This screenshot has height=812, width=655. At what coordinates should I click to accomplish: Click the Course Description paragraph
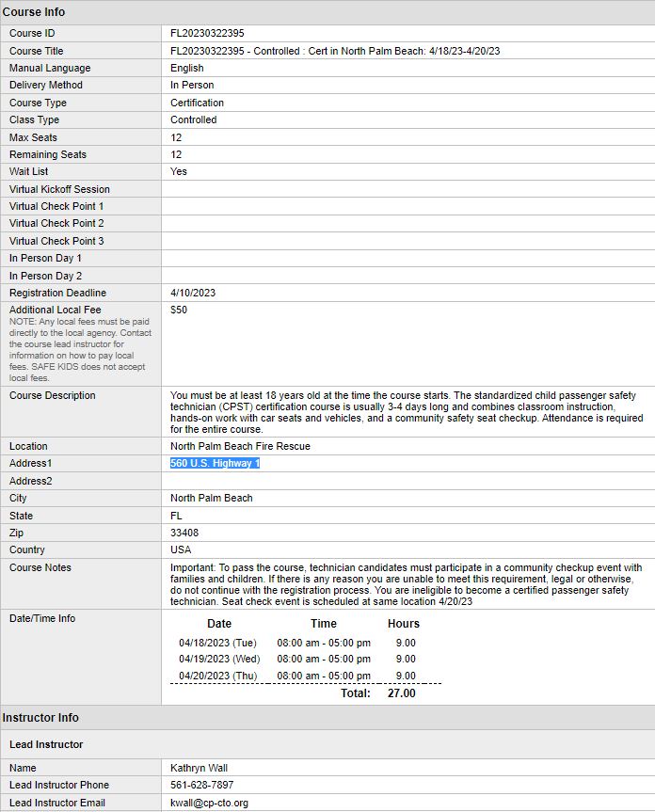pyautogui.click(x=407, y=412)
